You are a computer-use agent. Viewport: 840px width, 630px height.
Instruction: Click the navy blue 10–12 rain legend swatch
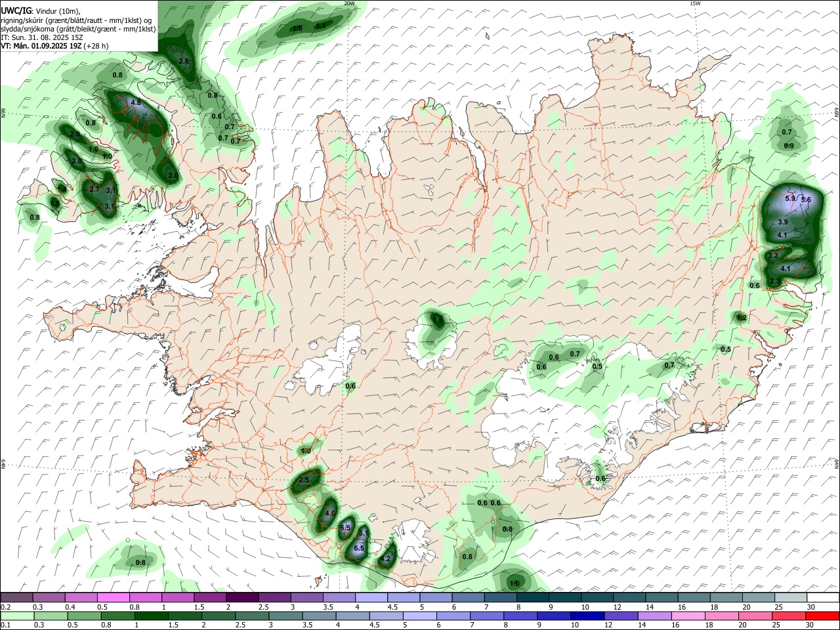coord(587,616)
